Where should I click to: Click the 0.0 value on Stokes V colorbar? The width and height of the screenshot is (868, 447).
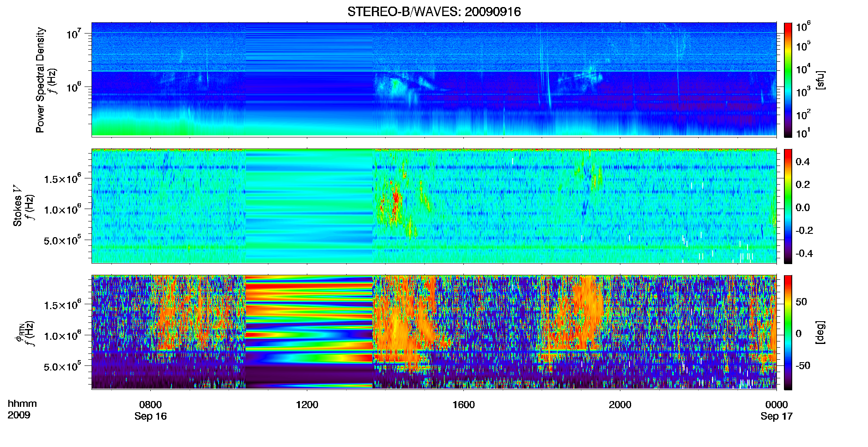(x=803, y=207)
